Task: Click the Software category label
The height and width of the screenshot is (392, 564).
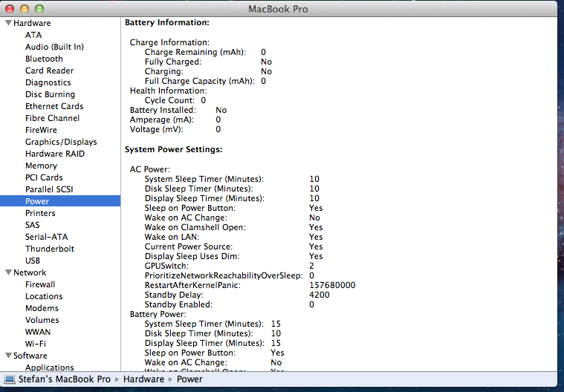Action: coord(30,356)
